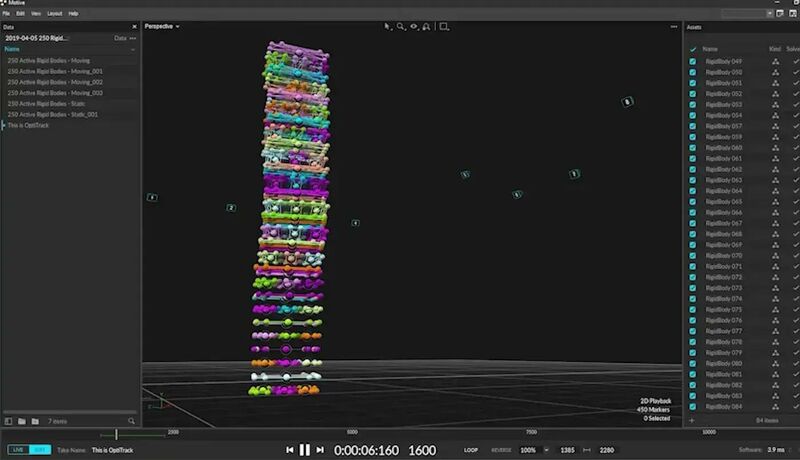
Task: Toggle the RigidBody 060 checkbox
Action: (692, 148)
